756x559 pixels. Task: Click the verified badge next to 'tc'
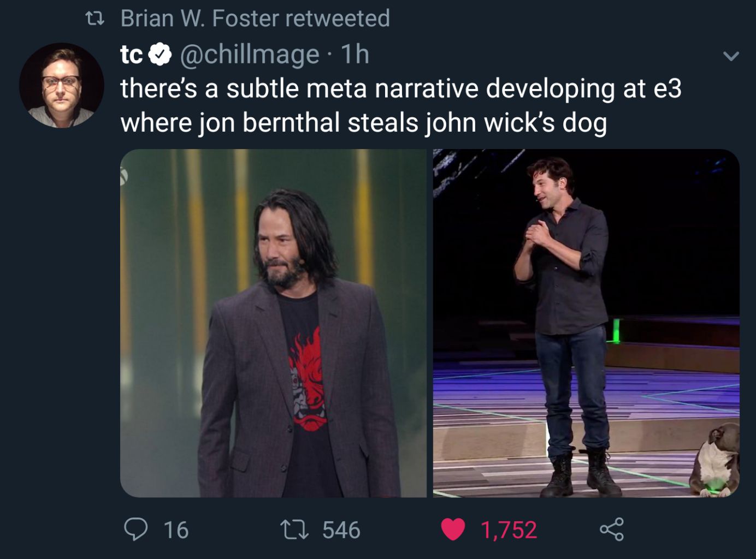click(159, 55)
